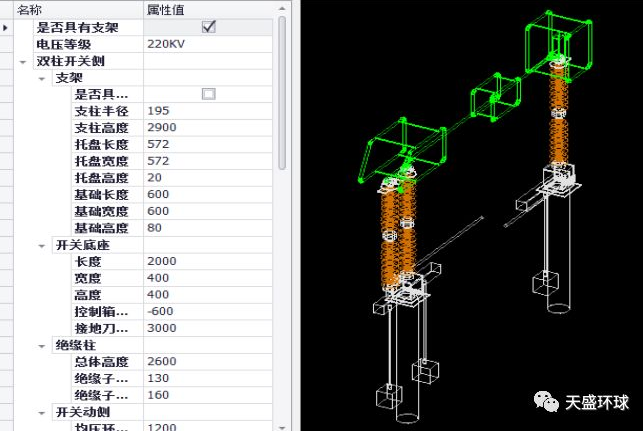Viewport: 643px width, 431px height.
Task: Select the 开关动侧 tree label
Action: pos(82,412)
